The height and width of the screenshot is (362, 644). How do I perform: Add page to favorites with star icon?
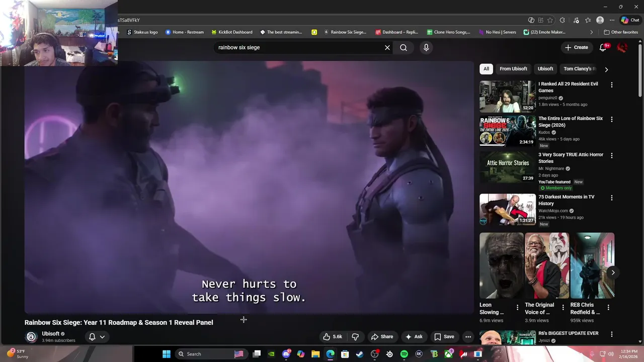pyautogui.click(x=550, y=20)
